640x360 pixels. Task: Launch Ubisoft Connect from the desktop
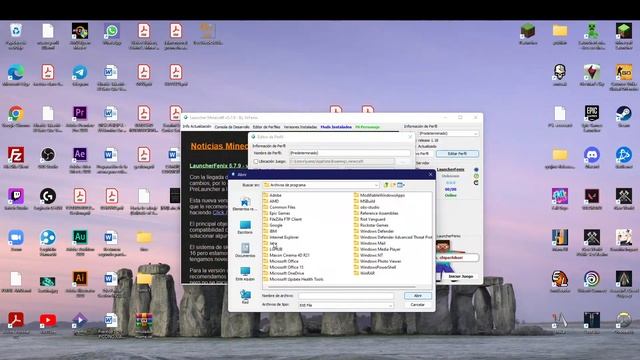coord(592,282)
